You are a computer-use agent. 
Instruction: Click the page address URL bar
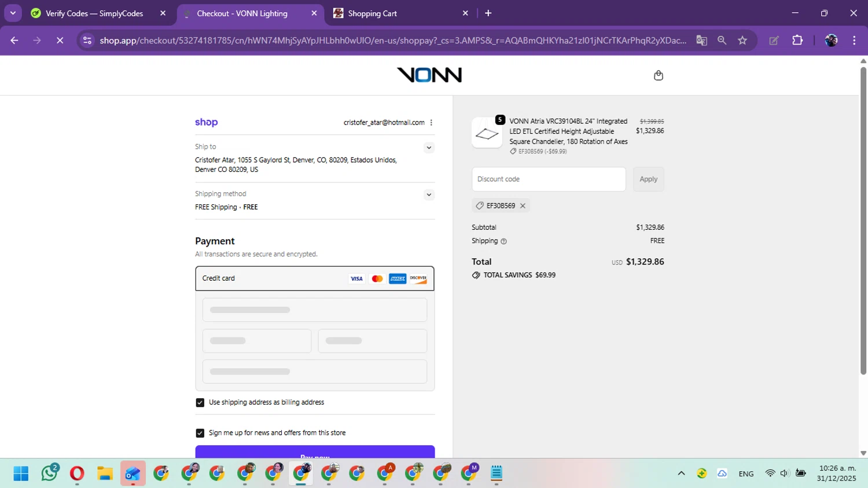pyautogui.click(x=392, y=41)
